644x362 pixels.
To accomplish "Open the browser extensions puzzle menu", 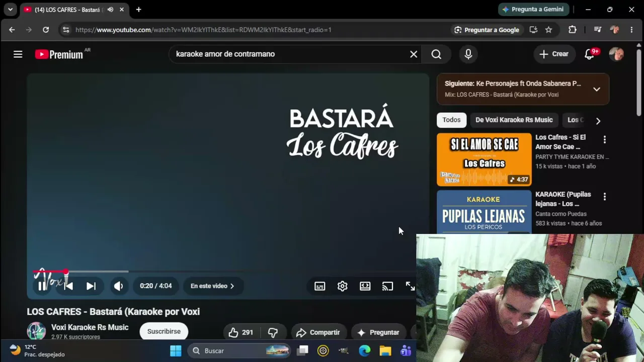I will click(x=573, y=30).
